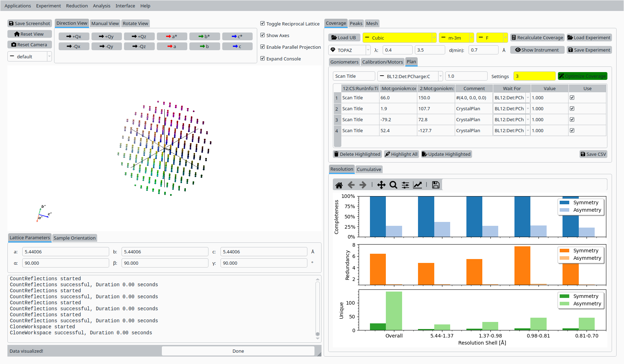Open the Cubic crystal system dropdown

(x=400, y=38)
